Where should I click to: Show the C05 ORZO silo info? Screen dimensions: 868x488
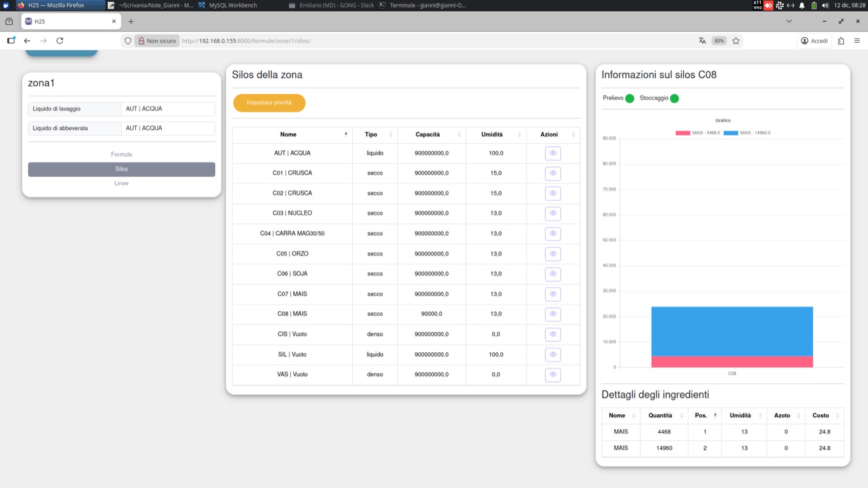point(553,254)
